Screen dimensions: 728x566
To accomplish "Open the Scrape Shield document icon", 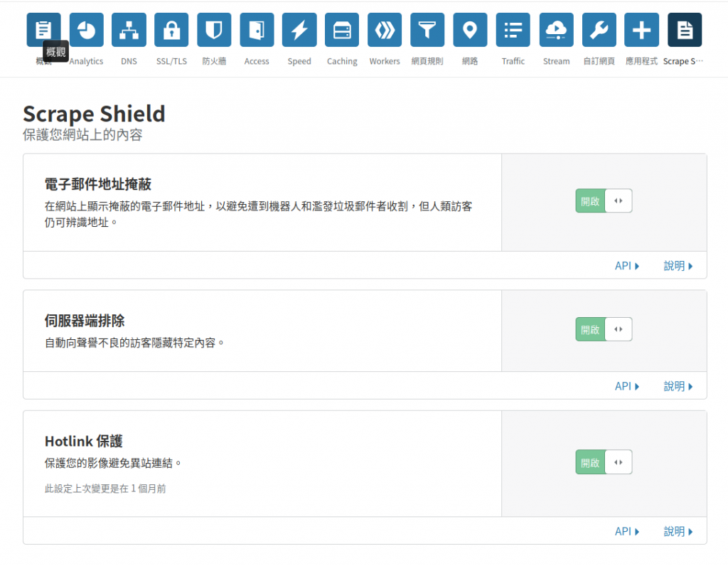I will [x=685, y=30].
